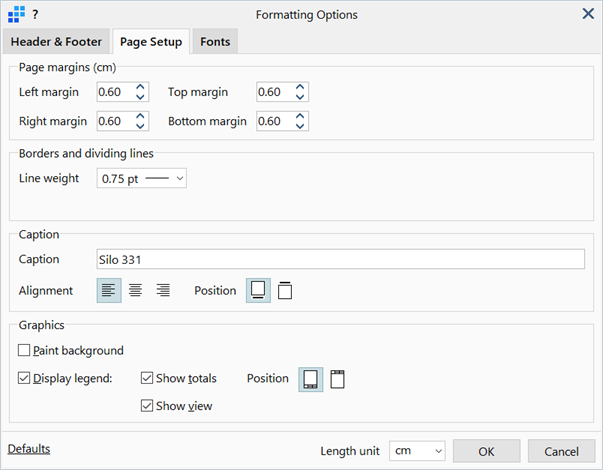603x470 pixels.
Task: Enable the Paint background checkbox
Action: [x=24, y=350]
